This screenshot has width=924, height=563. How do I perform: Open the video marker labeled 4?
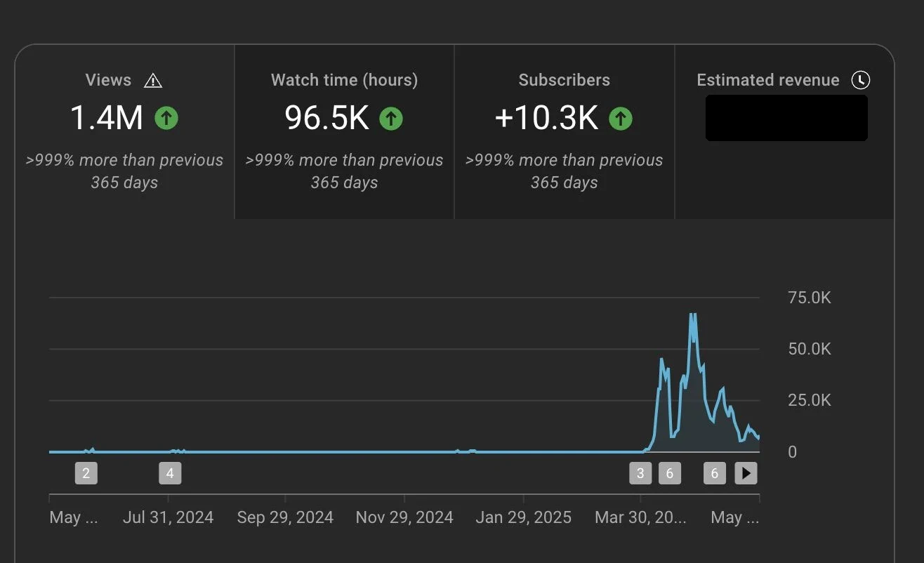point(170,473)
